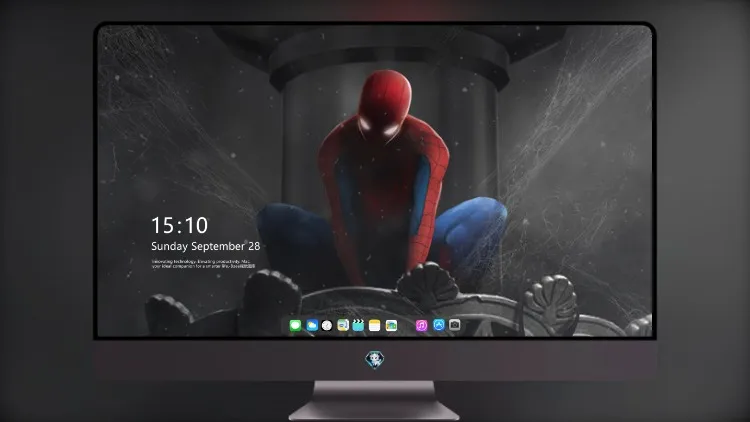This screenshot has width=750, height=422.
Task: Open the Photos gallery icon in dock
Action: point(391,325)
